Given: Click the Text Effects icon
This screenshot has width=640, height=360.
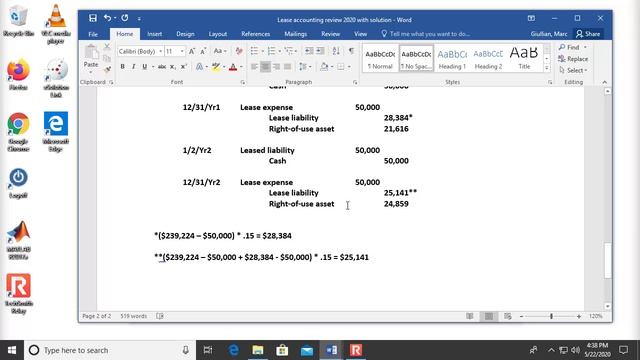Looking at the screenshot, I should 199,67.
